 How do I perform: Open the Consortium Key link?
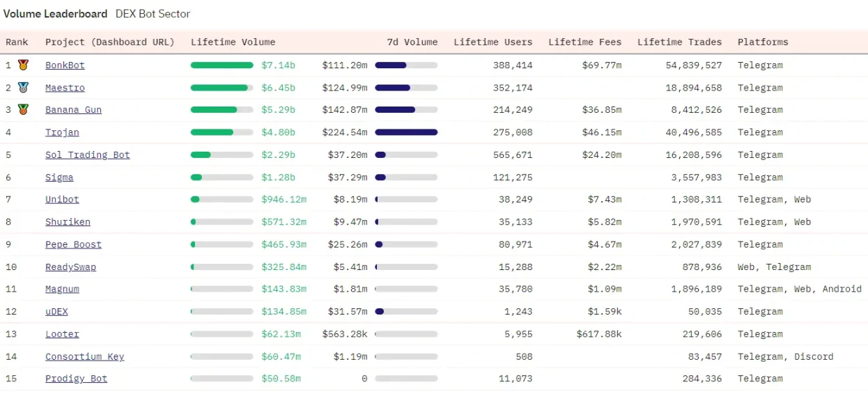pos(84,357)
